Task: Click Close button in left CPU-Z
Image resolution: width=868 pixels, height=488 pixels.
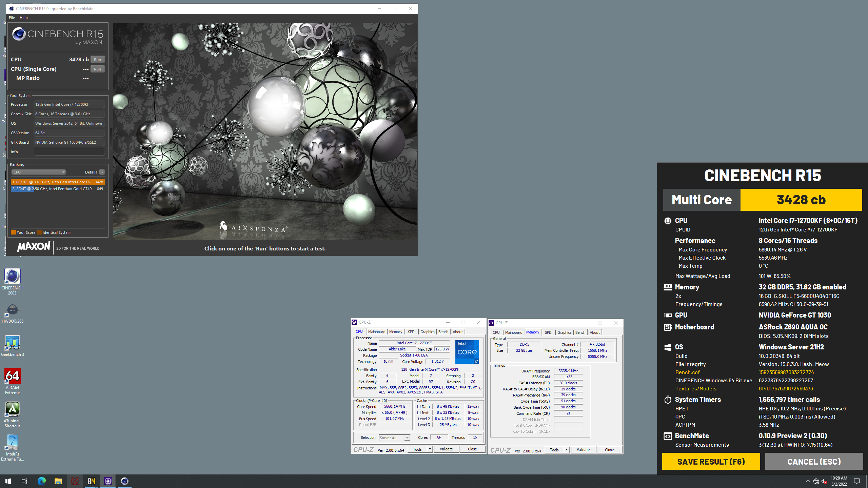Action: tap(472, 449)
